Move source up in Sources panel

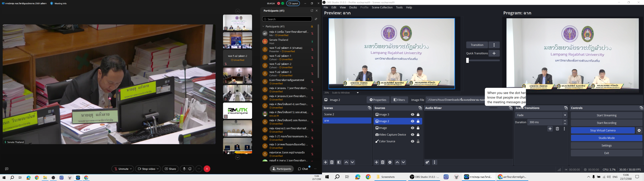click(397, 162)
